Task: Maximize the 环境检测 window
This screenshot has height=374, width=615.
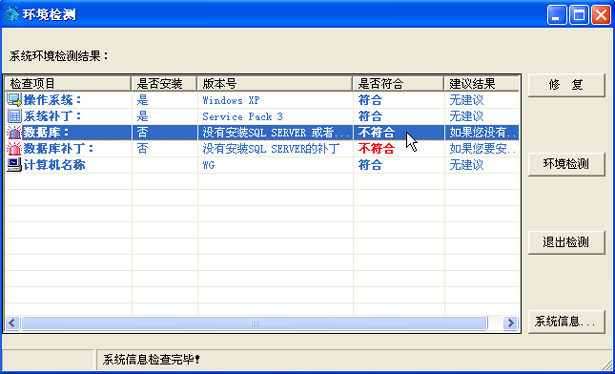Action: point(579,15)
